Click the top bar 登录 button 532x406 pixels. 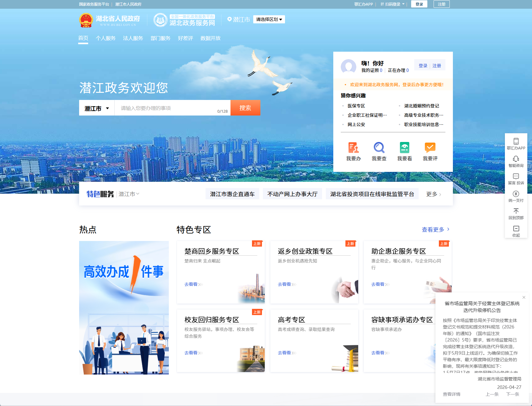coord(419,4)
